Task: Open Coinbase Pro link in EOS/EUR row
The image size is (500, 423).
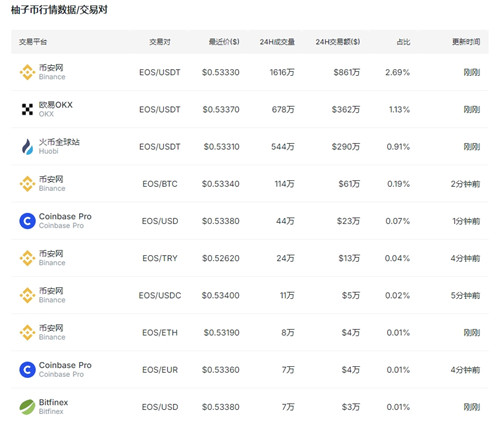Action: (x=65, y=365)
